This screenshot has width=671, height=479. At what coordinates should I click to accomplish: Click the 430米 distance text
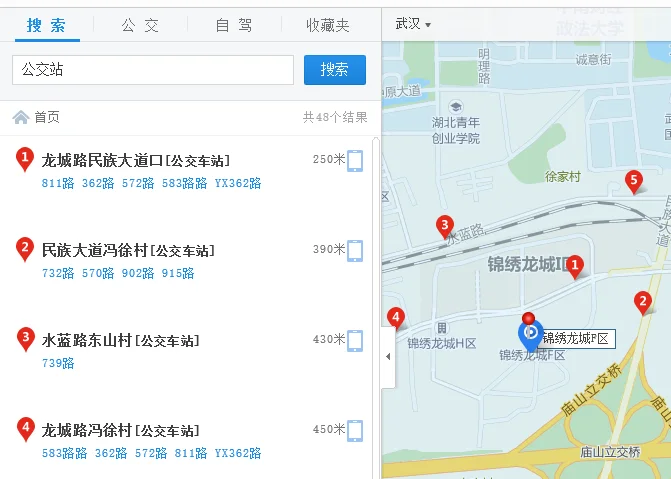(x=329, y=339)
